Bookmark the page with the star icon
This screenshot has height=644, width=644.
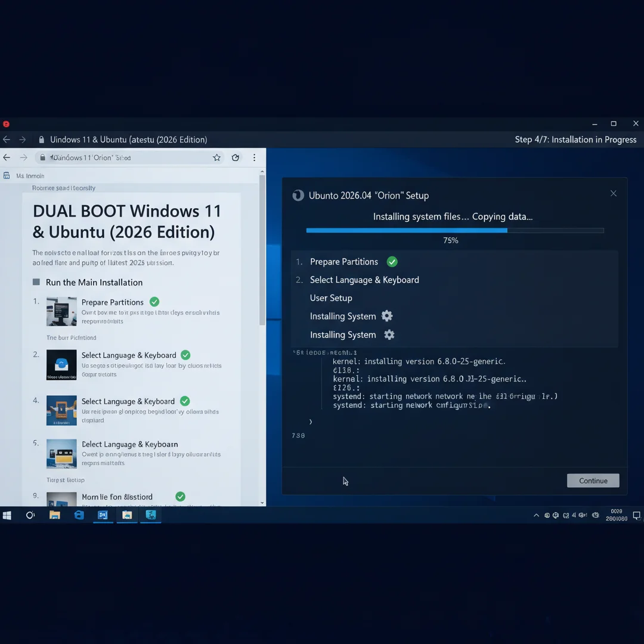(x=216, y=157)
